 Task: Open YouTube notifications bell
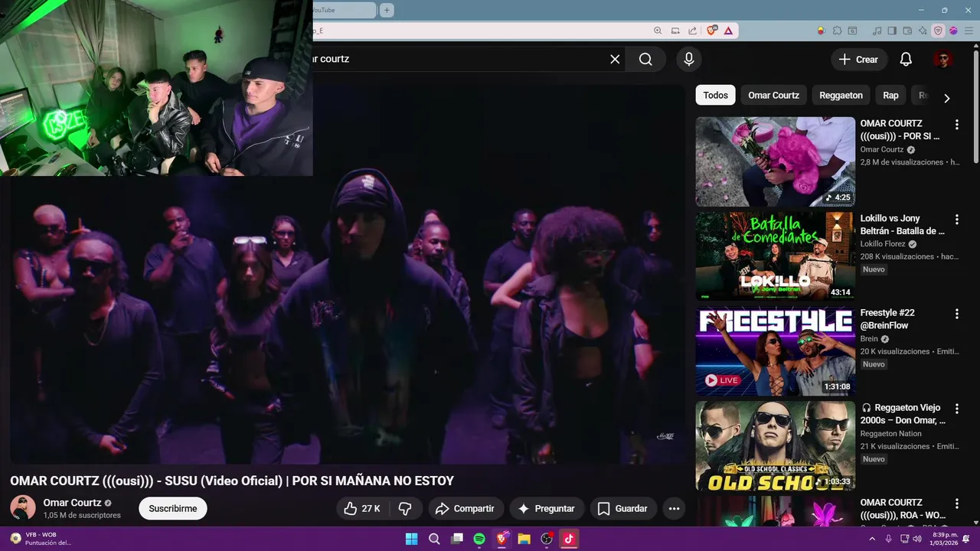pyautogui.click(x=906, y=59)
